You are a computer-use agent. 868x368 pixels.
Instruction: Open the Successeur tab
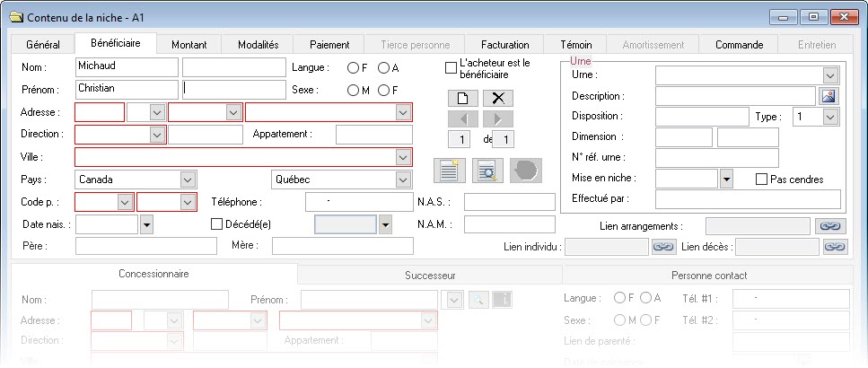[429, 275]
